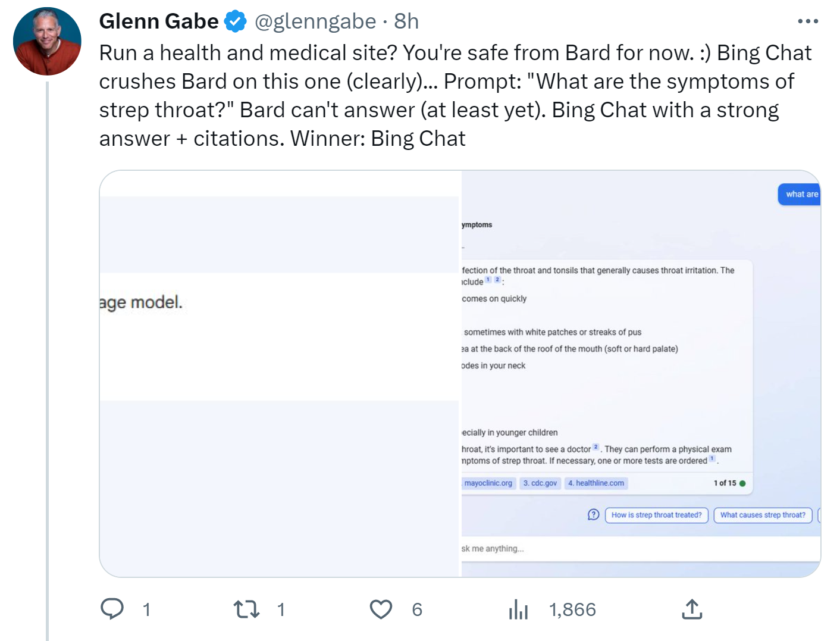Open the healthline.com citation
The image size is (840, 641).
coord(595,483)
